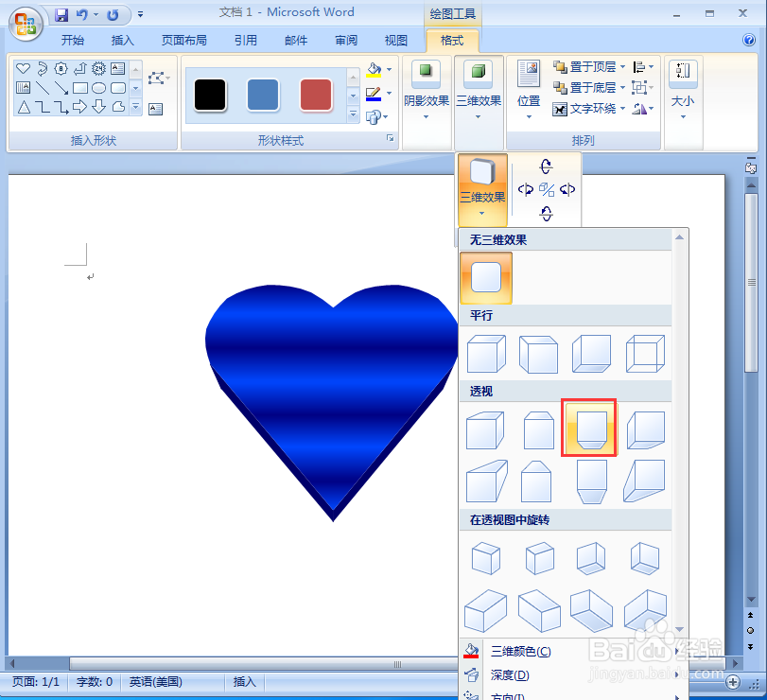767x700 pixels.
Task: Open the Insert (插入) tab
Action: pos(122,40)
